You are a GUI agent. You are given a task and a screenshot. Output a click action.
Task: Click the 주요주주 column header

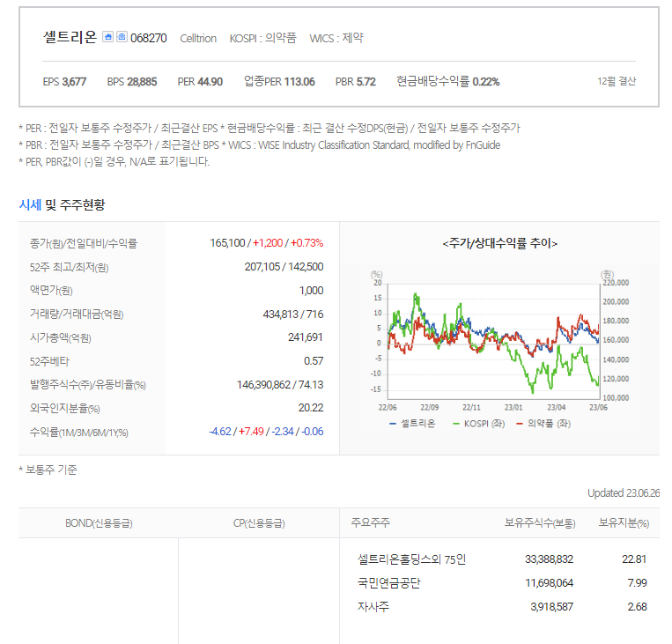[x=370, y=522]
